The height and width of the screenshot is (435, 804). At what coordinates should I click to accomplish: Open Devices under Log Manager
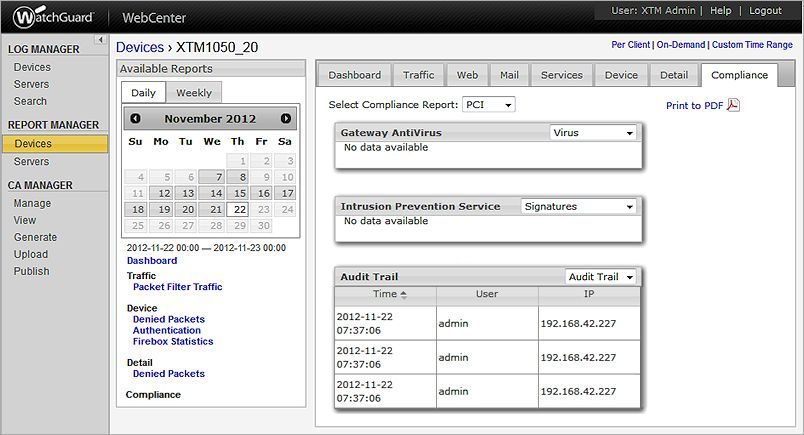(32, 67)
